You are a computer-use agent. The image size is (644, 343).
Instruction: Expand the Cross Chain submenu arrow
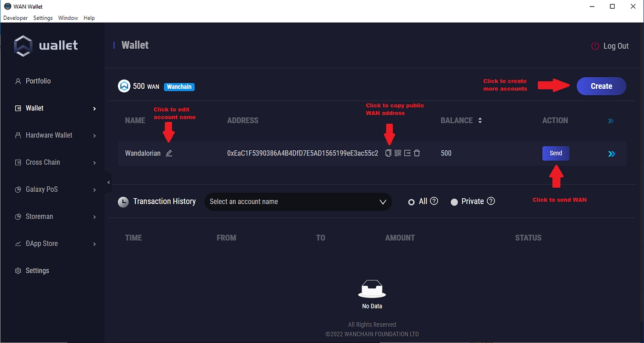(94, 163)
